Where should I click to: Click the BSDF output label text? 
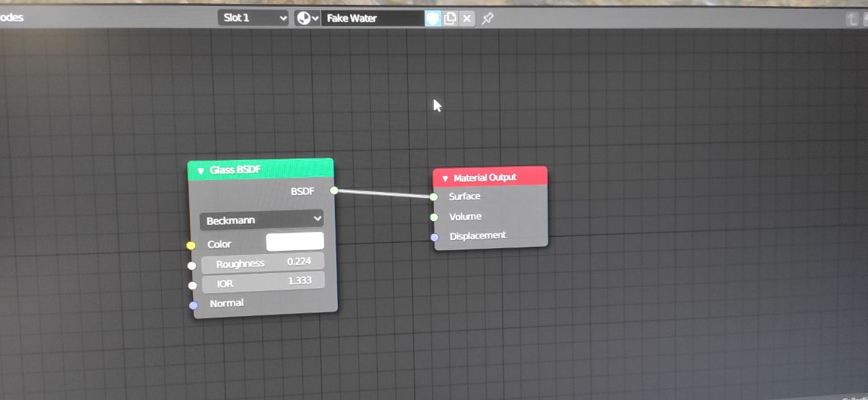(x=302, y=192)
